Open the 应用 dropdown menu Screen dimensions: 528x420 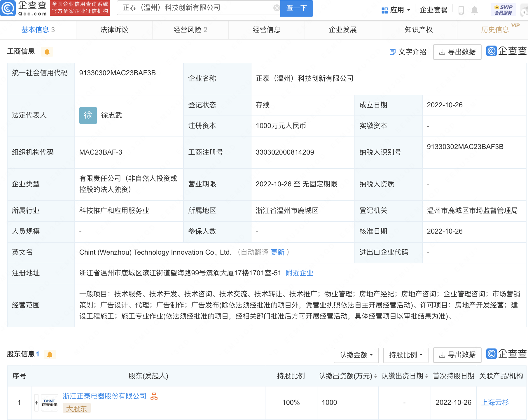point(396,10)
